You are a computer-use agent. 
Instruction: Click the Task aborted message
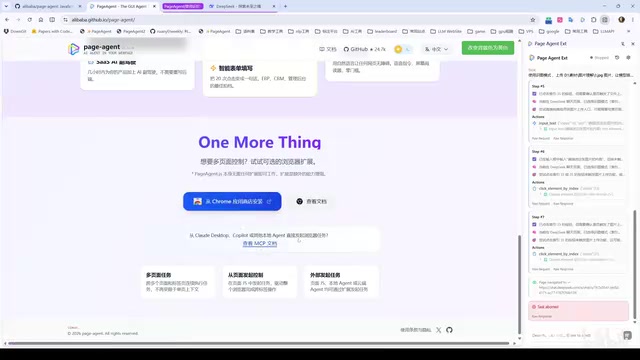tap(578, 311)
